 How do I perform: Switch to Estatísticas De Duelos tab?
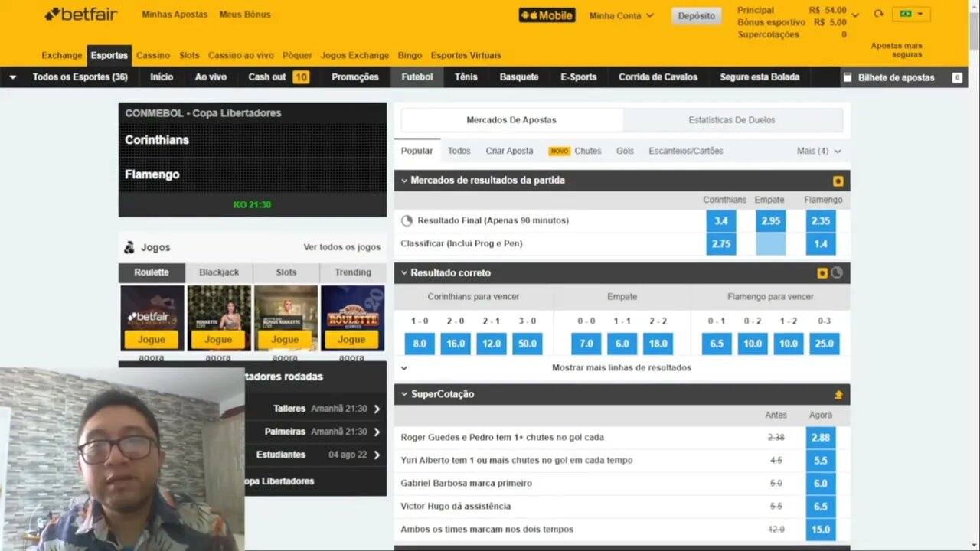732,120
